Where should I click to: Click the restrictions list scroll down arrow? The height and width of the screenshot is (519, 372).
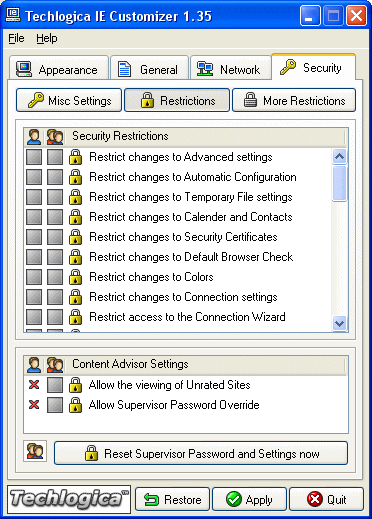point(339,323)
